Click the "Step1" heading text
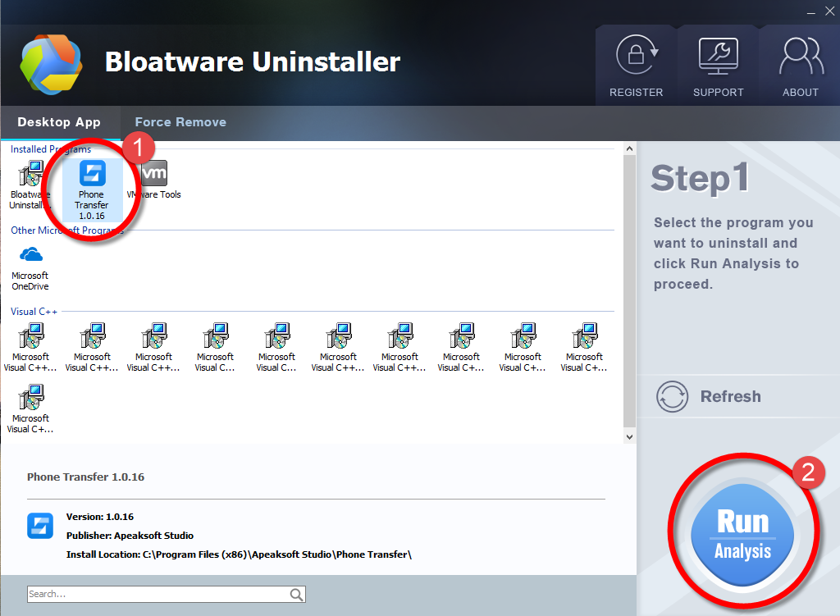The image size is (840, 616). 700,178
